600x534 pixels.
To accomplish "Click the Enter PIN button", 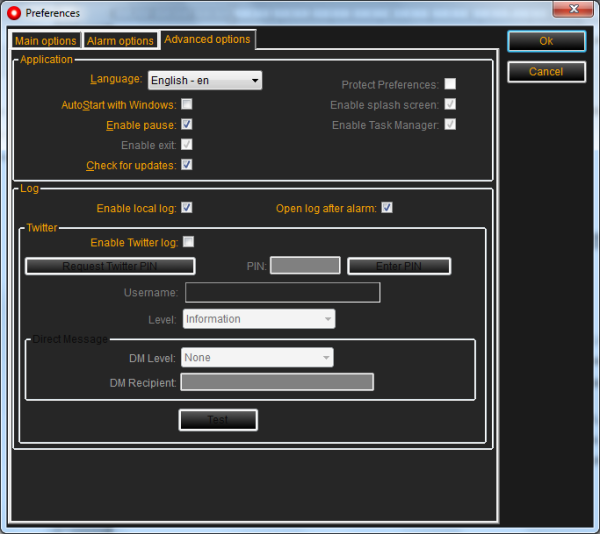I will [399, 266].
